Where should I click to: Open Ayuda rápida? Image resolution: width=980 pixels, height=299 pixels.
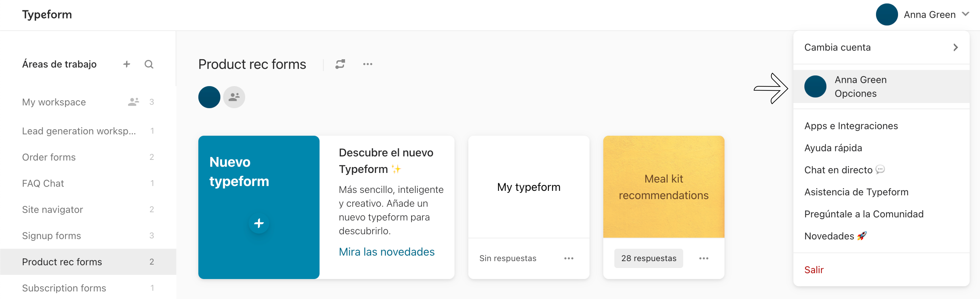(x=833, y=148)
